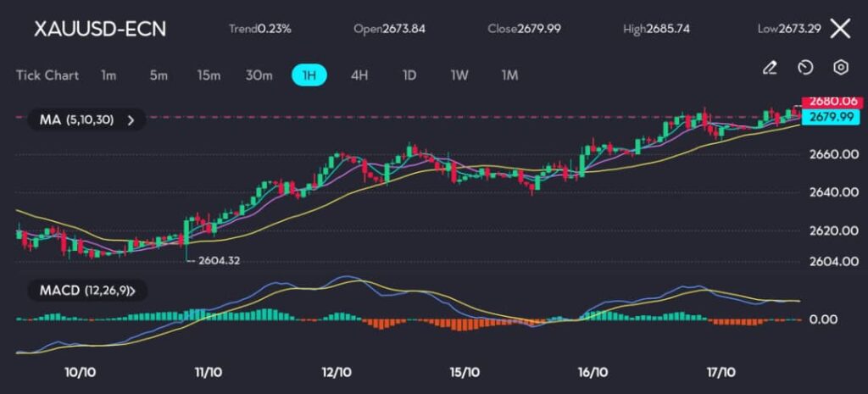Image resolution: width=868 pixels, height=394 pixels.
Task: Switch to the Tick Chart view
Action: [x=47, y=75]
